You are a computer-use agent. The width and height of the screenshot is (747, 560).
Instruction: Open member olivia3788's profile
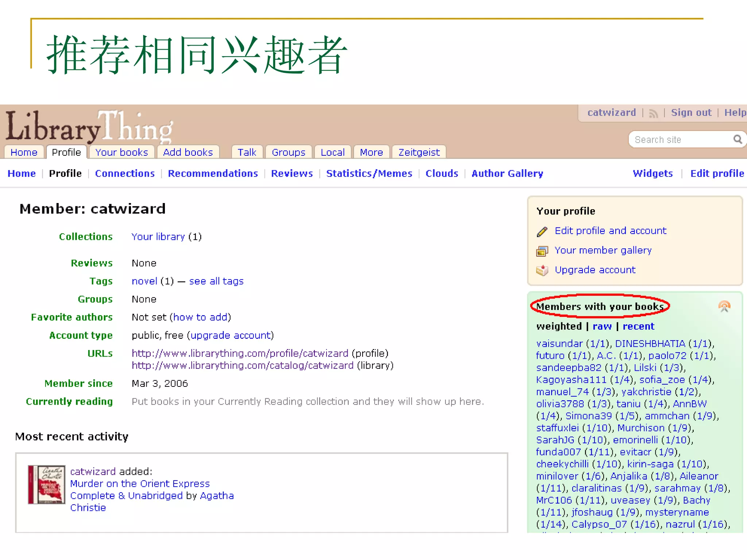(560, 404)
